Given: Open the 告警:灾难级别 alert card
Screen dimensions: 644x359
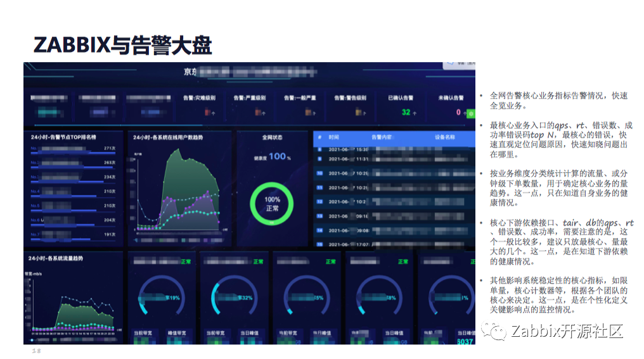Looking at the screenshot, I should (199, 106).
